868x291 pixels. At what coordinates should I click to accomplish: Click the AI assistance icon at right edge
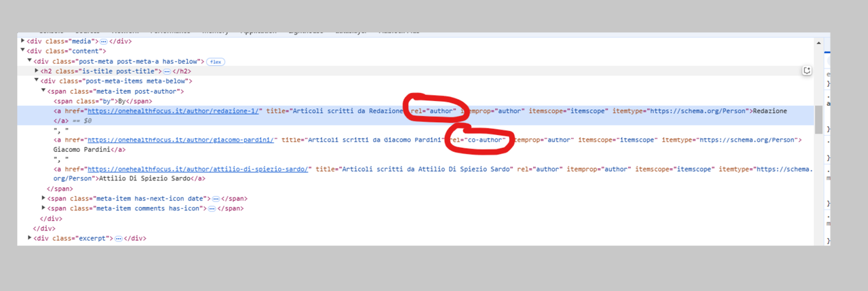pos(807,71)
